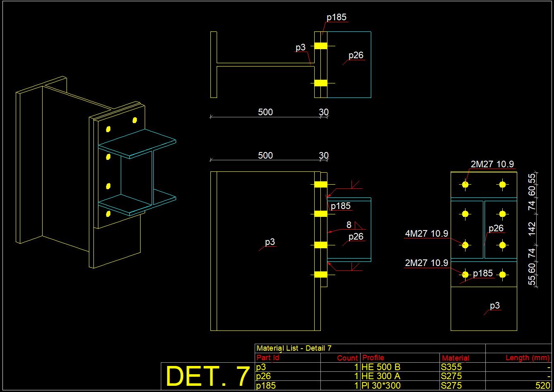Click a middle bolt strip on the p185 plate
Viewport: 554px width, 392px height.
point(320,214)
